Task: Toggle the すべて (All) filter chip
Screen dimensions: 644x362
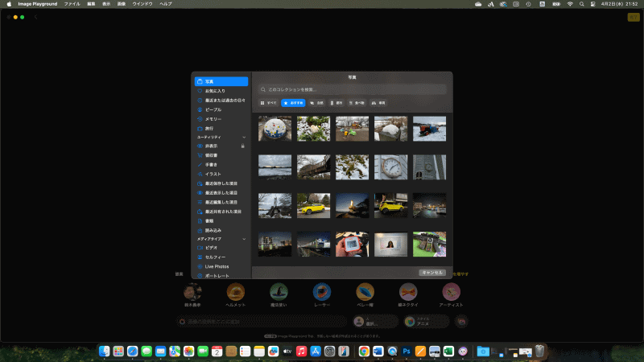Action: click(x=269, y=103)
